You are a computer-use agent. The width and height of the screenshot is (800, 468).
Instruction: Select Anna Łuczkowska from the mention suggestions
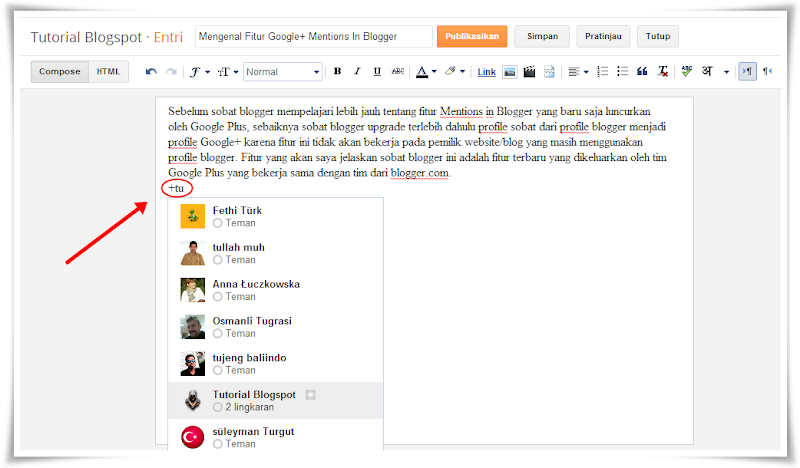pos(276,290)
